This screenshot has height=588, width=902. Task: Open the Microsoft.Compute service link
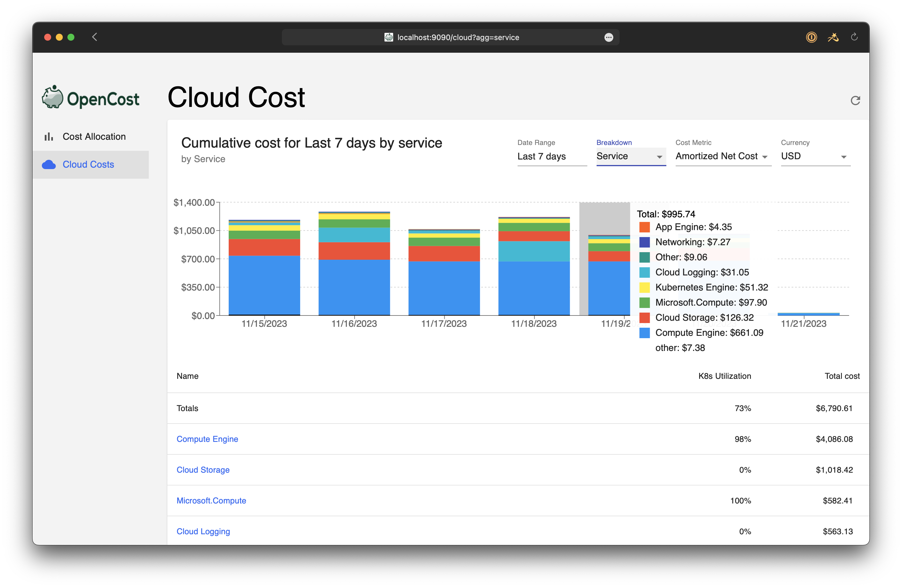pyautogui.click(x=211, y=501)
